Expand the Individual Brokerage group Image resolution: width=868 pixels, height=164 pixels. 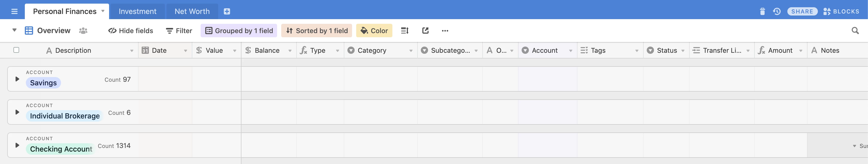coord(17,112)
